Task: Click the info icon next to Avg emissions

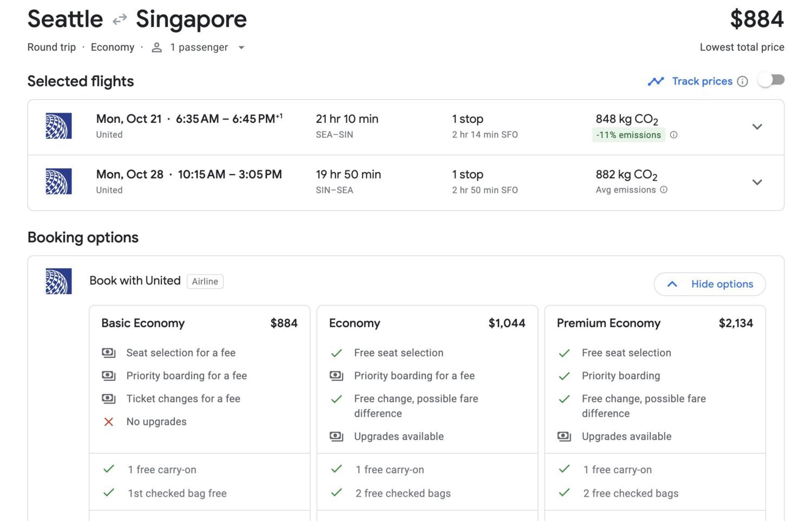Action: tap(664, 190)
